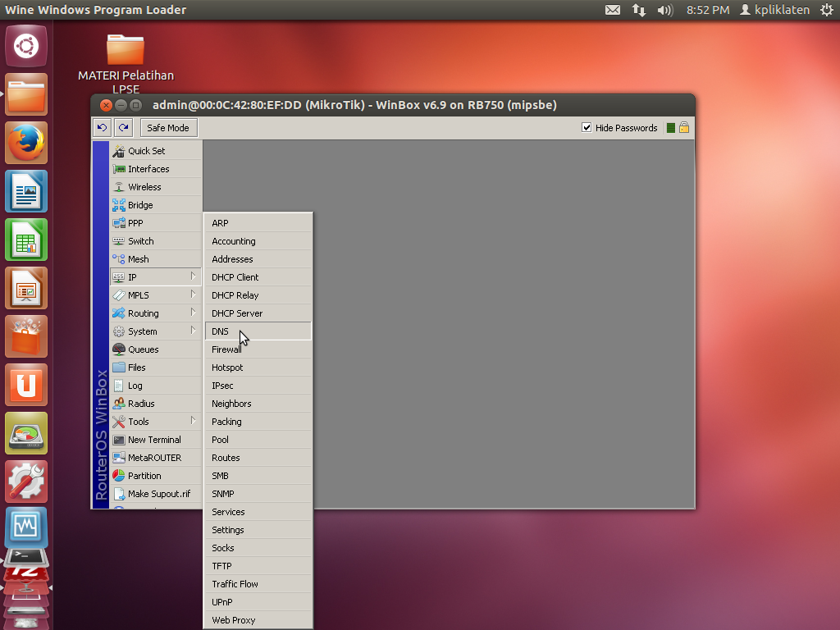
Task: Click the System gear icon in sidebar
Action: coord(118,331)
